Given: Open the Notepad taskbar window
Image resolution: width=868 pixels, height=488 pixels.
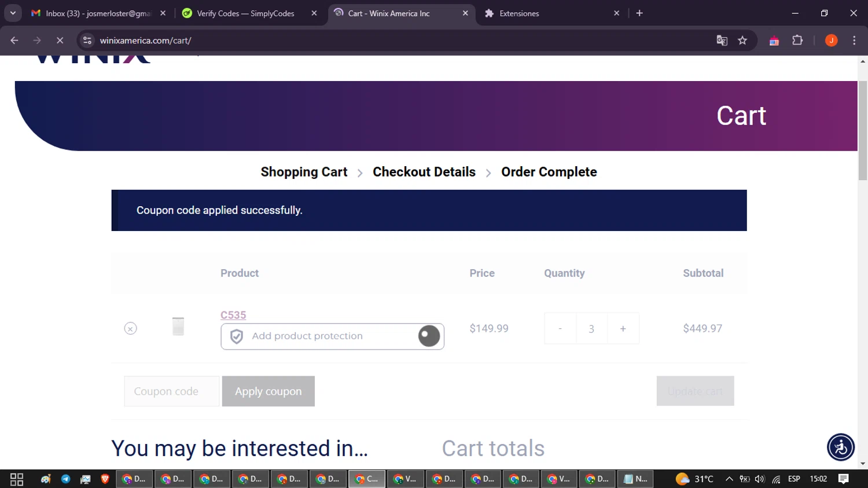Looking at the screenshot, I should point(635,479).
